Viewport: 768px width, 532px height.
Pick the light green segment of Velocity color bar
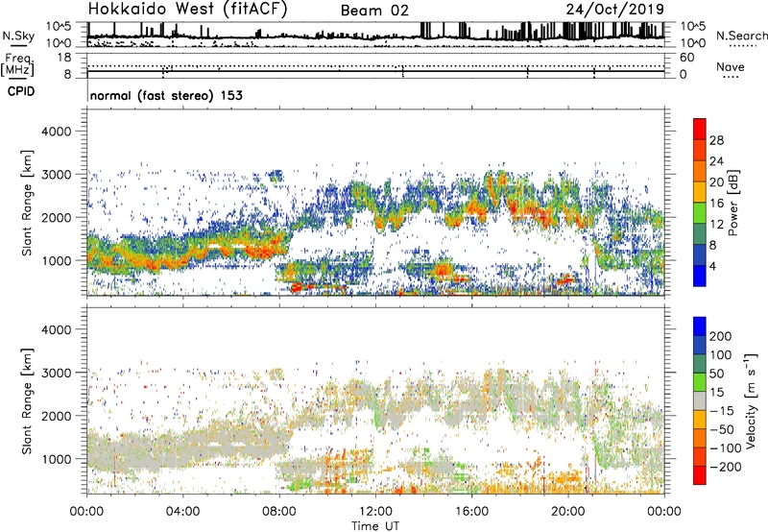pyautogui.click(x=700, y=382)
